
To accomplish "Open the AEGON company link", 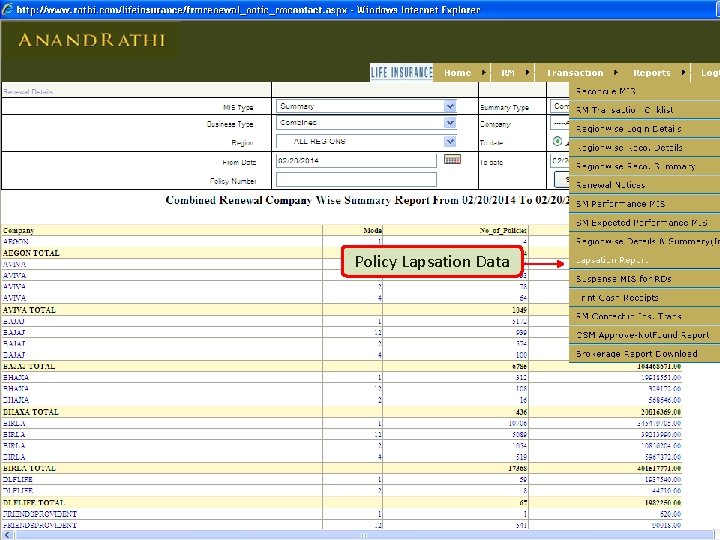I will 16,241.
